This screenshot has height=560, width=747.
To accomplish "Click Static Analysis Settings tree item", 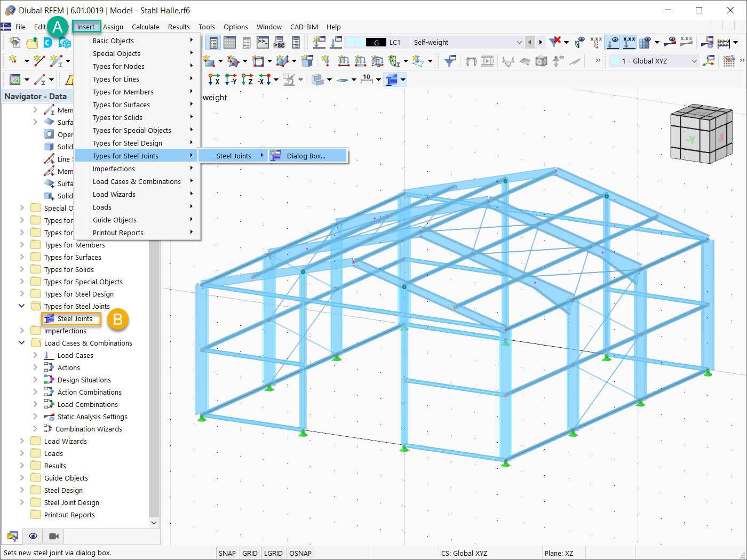I will [92, 417].
